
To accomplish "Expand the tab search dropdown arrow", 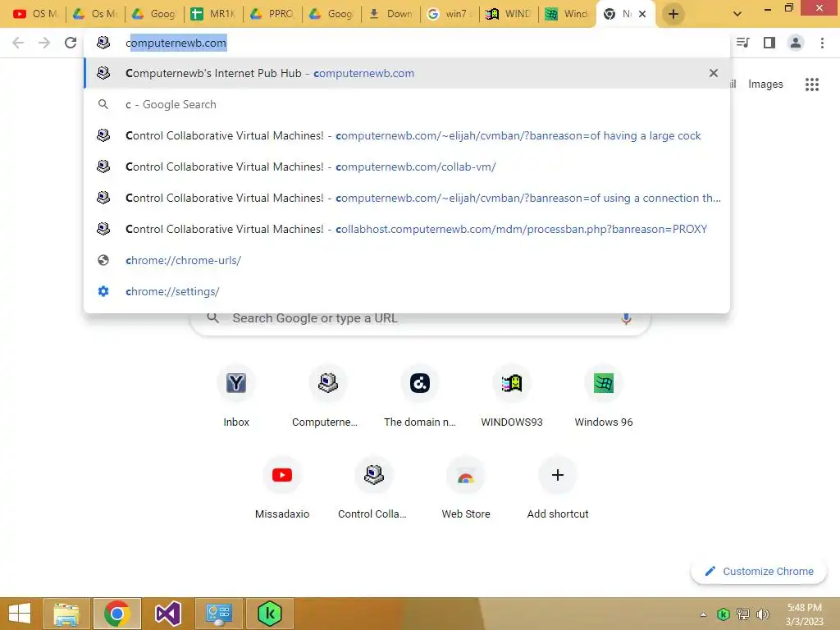I will coord(737,14).
